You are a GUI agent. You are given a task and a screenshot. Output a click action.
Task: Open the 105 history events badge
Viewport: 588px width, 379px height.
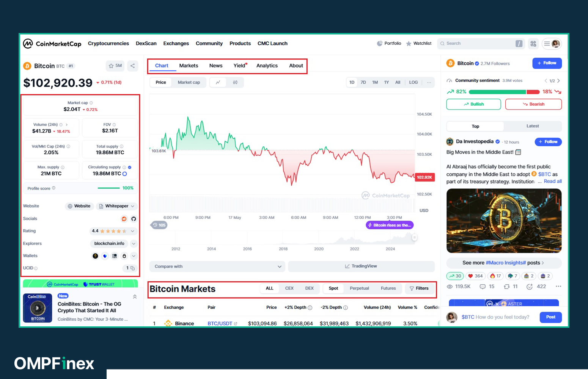point(159,225)
